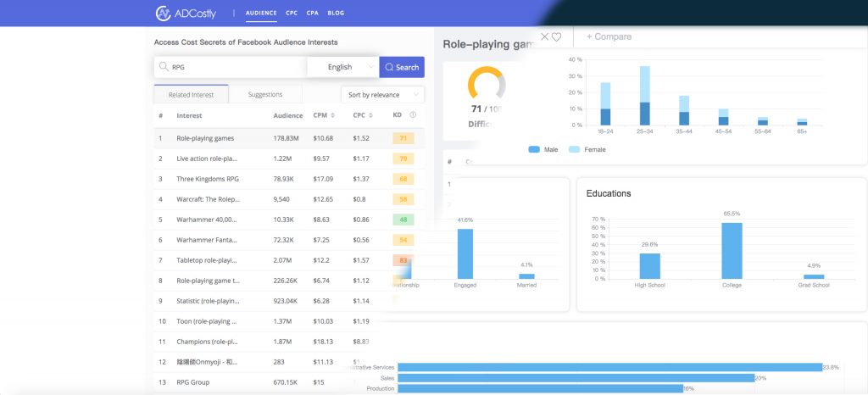The height and width of the screenshot is (395, 868).
Task: Click the ADCostly logo
Action: pyautogui.click(x=186, y=14)
